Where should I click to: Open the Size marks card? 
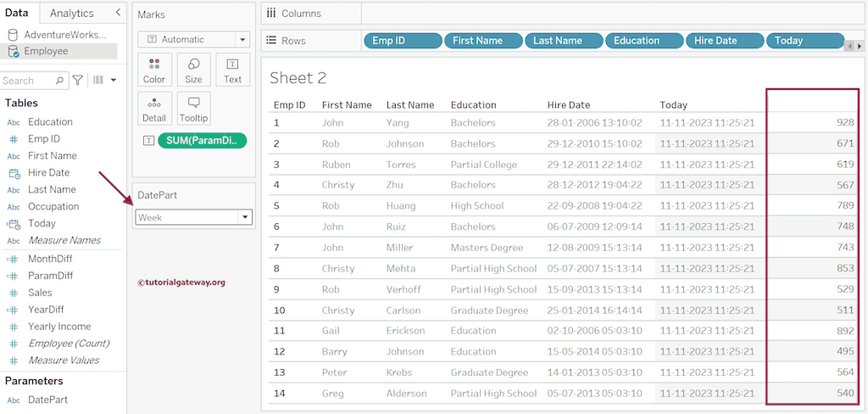pyautogui.click(x=194, y=70)
